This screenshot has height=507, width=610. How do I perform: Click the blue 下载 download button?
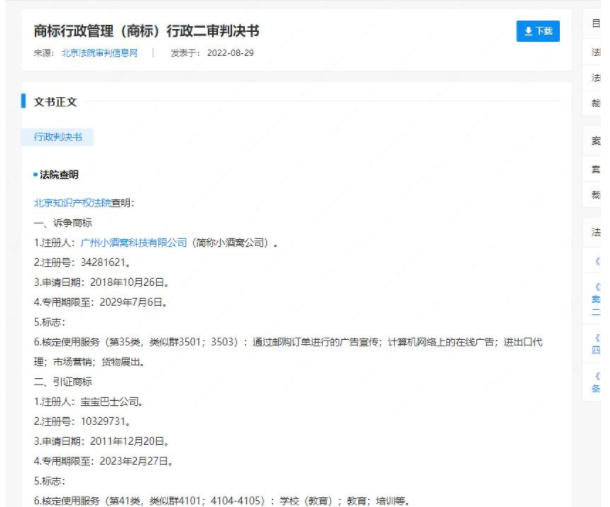click(537, 32)
